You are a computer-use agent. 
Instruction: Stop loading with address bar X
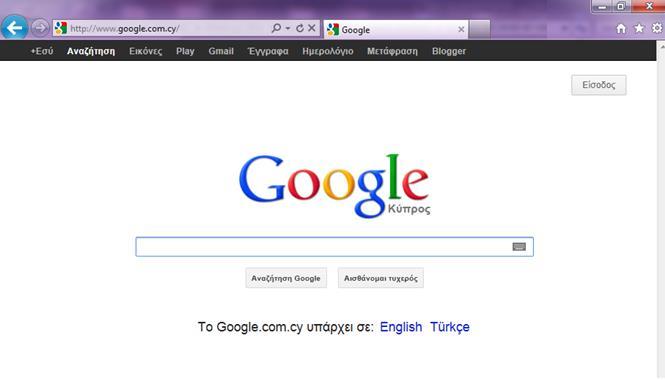point(312,28)
